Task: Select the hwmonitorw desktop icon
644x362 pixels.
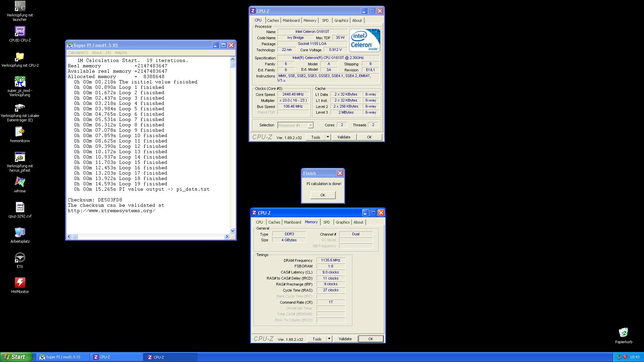Action: click(20, 132)
